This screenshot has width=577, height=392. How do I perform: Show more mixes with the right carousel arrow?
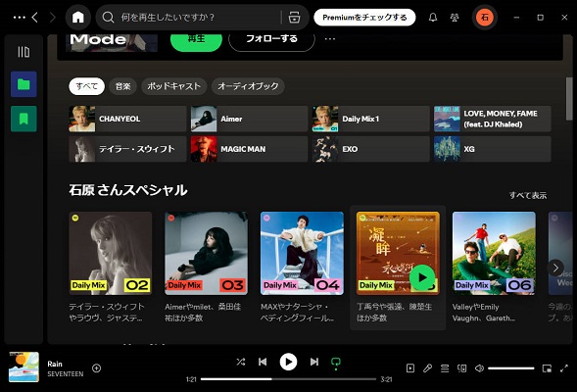[555, 268]
